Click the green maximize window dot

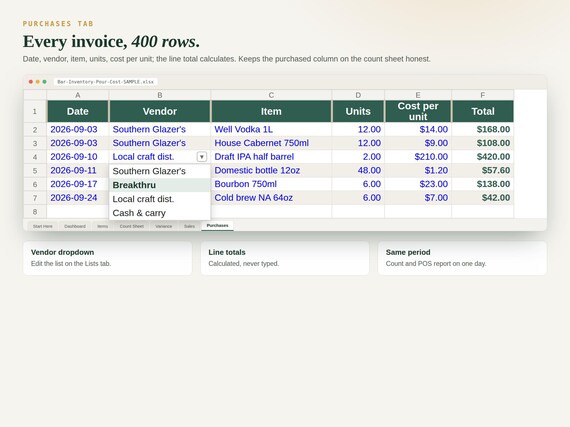[44, 82]
